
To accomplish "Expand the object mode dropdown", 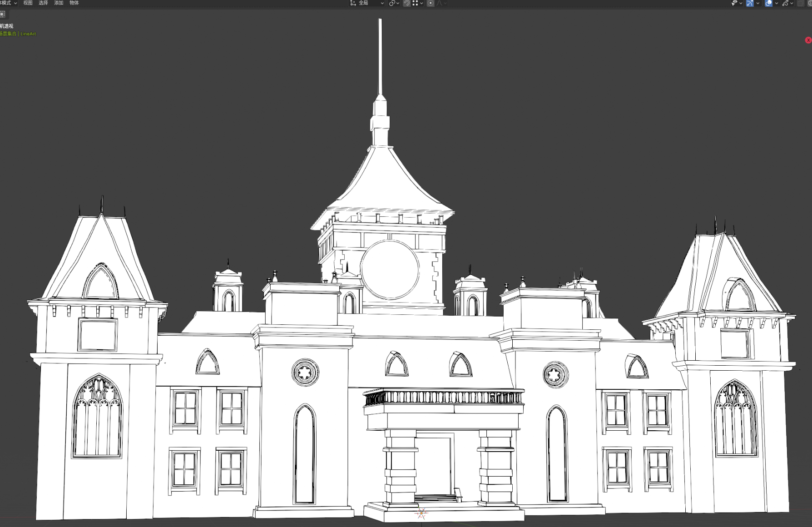I will tap(9, 3).
